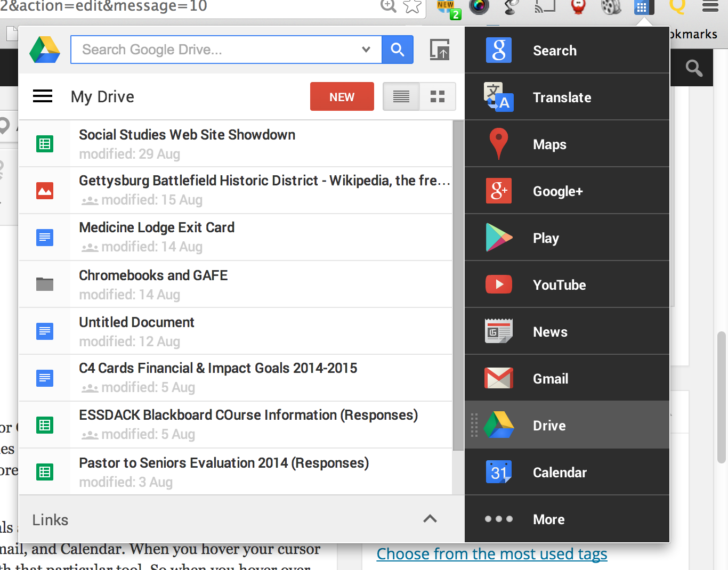Screen dimensions: 728x570
Task: Open Gettysburg Battlefield Historic District file
Action: 236,190
